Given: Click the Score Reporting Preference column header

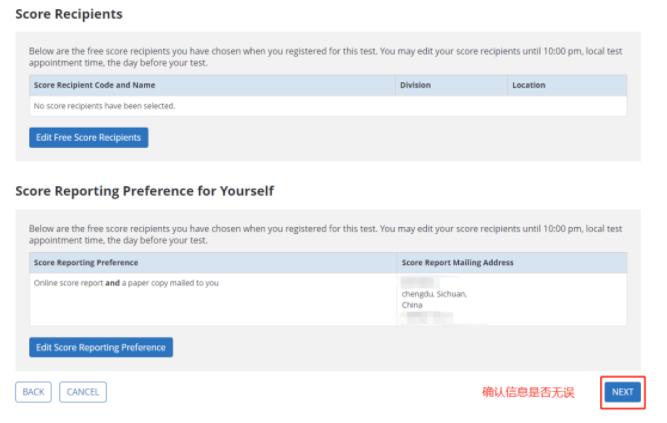Looking at the screenshot, I should 86,262.
